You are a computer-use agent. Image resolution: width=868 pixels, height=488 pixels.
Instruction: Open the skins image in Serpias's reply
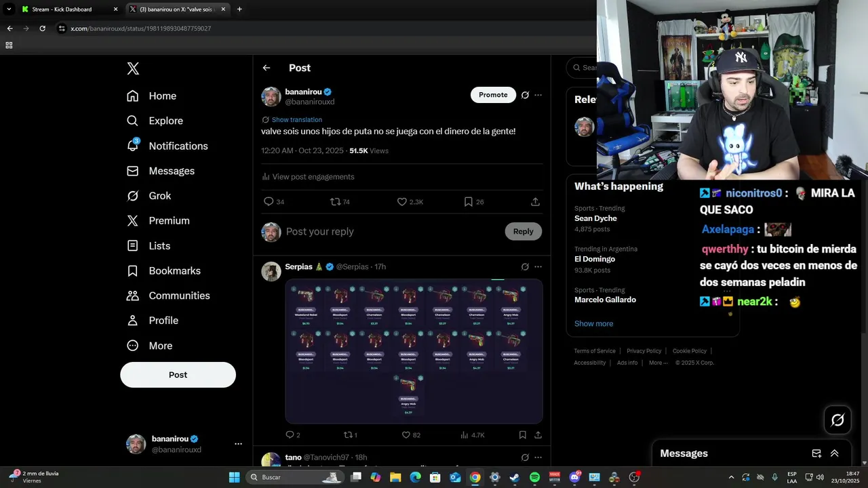[414, 351]
